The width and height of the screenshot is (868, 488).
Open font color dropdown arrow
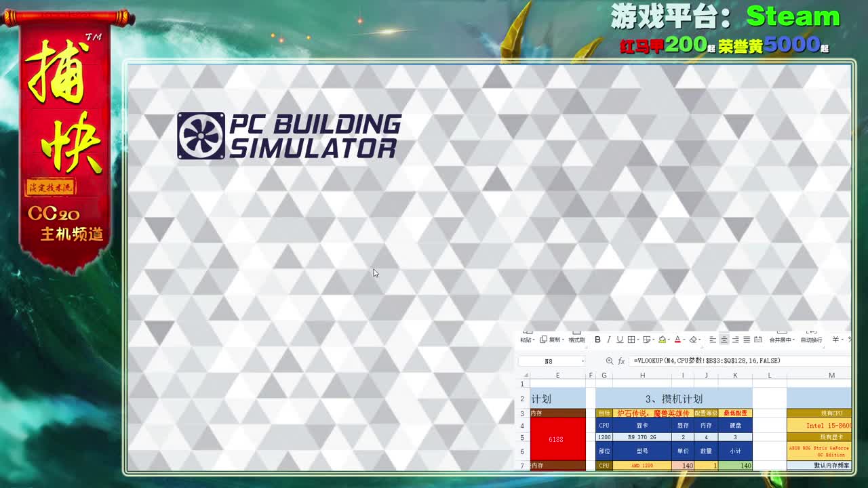coord(685,340)
